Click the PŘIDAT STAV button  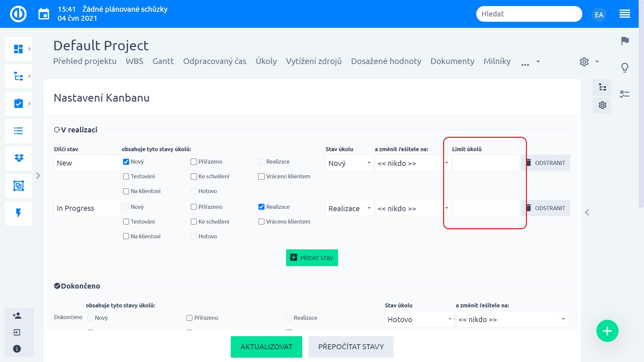[312, 258]
